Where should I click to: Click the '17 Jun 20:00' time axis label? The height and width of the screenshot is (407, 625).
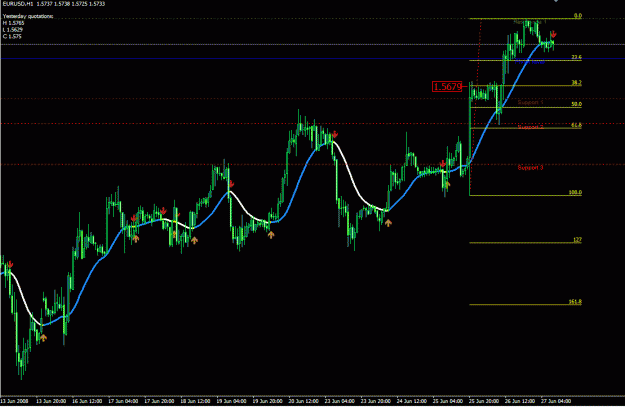(x=159, y=401)
